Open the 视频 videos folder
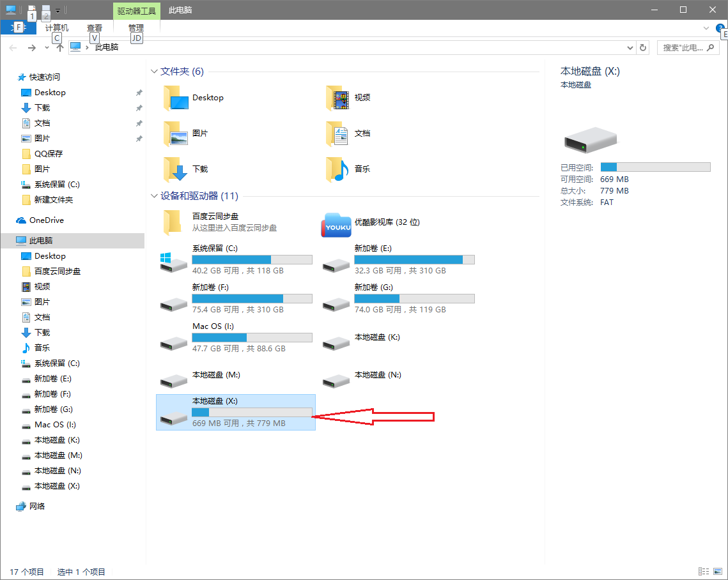The width and height of the screenshot is (728, 580). 348,98
